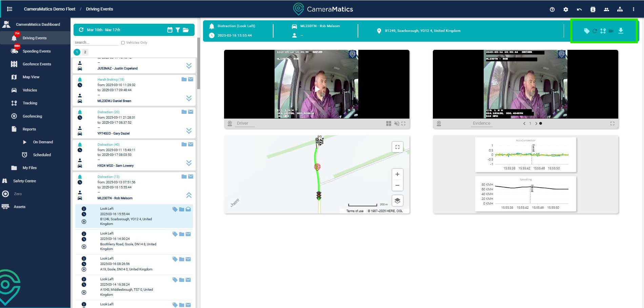The height and width of the screenshot is (308, 644).
Task: Expand the Sam Lowery distraction group
Action: point(189,163)
